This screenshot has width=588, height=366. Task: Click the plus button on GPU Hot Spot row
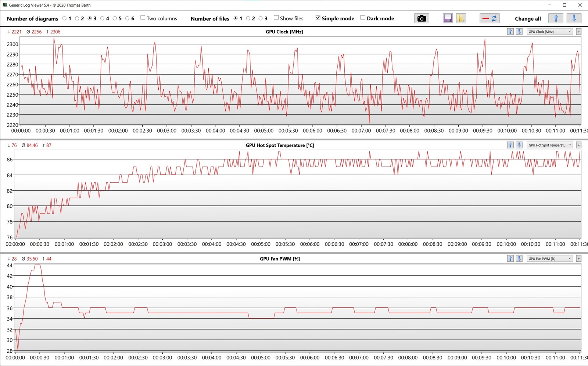[578, 145]
